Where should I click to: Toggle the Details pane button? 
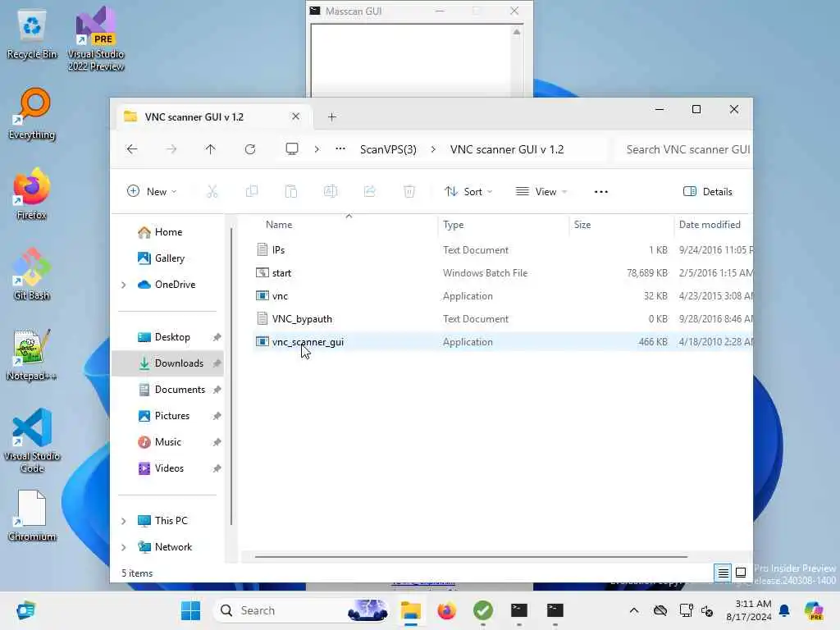(x=708, y=192)
